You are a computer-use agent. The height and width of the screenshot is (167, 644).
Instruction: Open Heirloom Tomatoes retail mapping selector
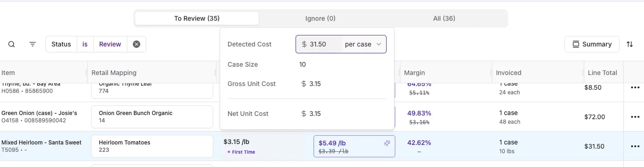pos(152,146)
